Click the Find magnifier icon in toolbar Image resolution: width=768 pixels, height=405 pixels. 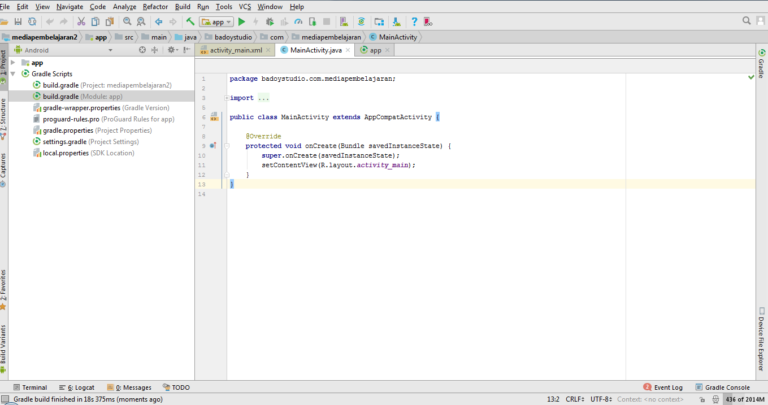(x=125, y=21)
